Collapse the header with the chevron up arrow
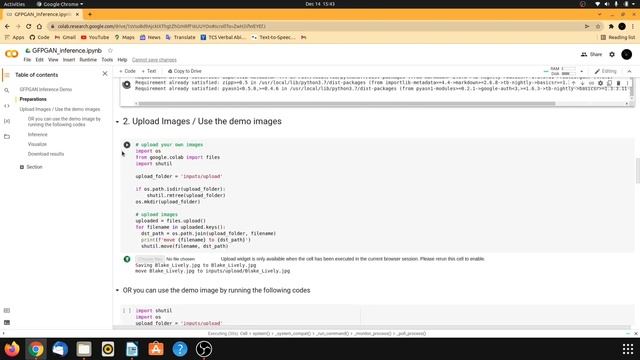640x360 pixels. pyautogui.click(x=629, y=71)
